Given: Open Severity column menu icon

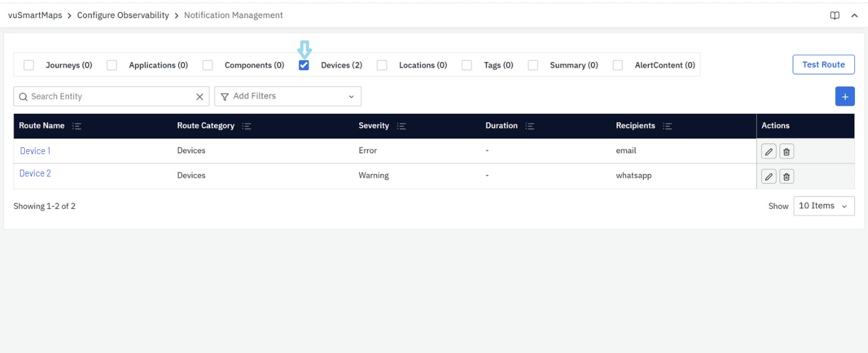Looking at the screenshot, I should click(401, 126).
